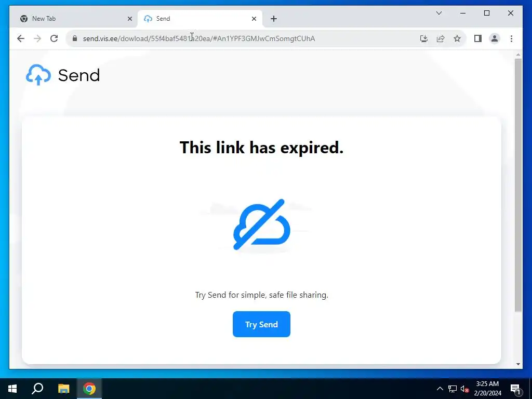This screenshot has height=399, width=532.
Task: Expand the tab search chevron
Action: 438,13
